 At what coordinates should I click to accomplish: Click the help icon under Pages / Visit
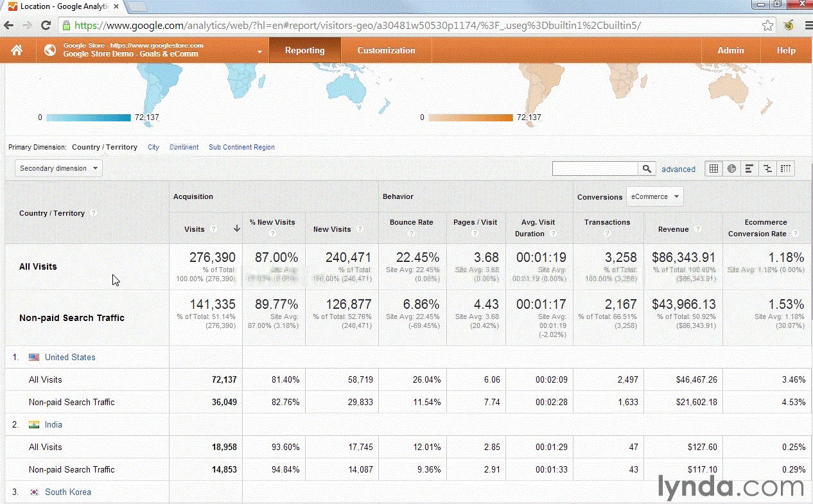[x=475, y=234]
